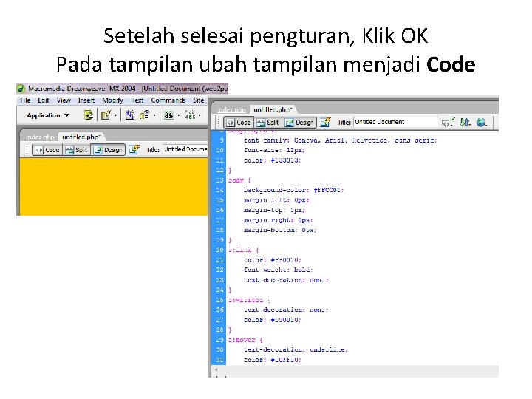Click the No Browser Check Errors icon
532x399 pixels.
point(449,122)
